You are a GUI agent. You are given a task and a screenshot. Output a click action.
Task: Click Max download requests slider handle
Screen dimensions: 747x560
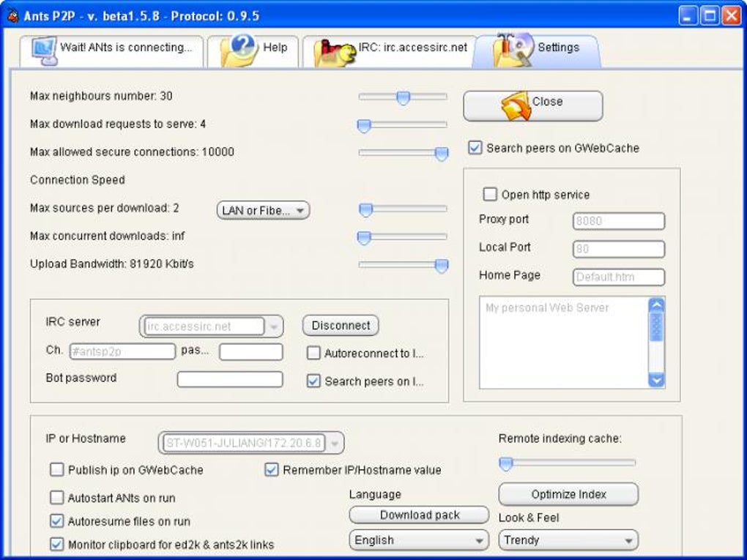click(364, 126)
